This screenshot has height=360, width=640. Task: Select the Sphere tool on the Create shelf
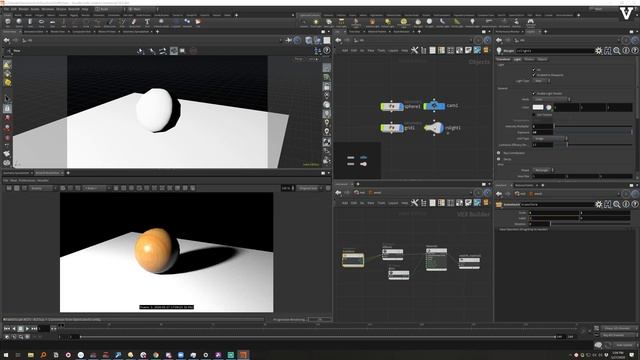19,22
